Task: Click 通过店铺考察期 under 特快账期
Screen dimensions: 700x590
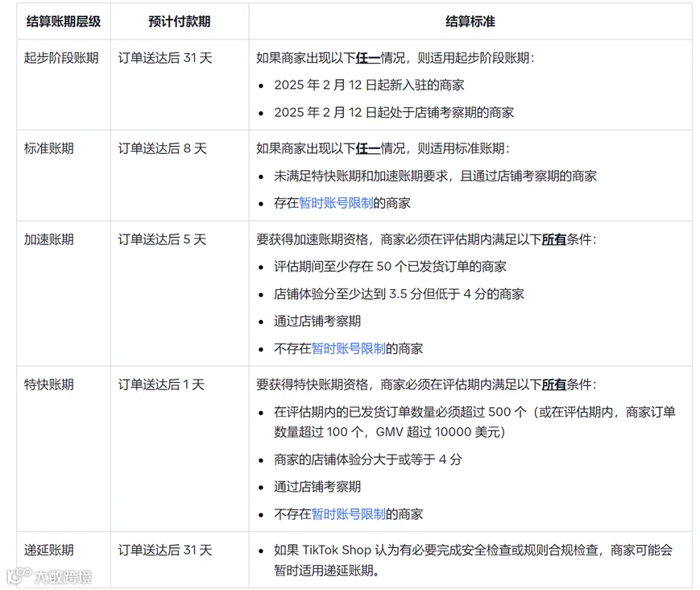Action: tap(317, 486)
